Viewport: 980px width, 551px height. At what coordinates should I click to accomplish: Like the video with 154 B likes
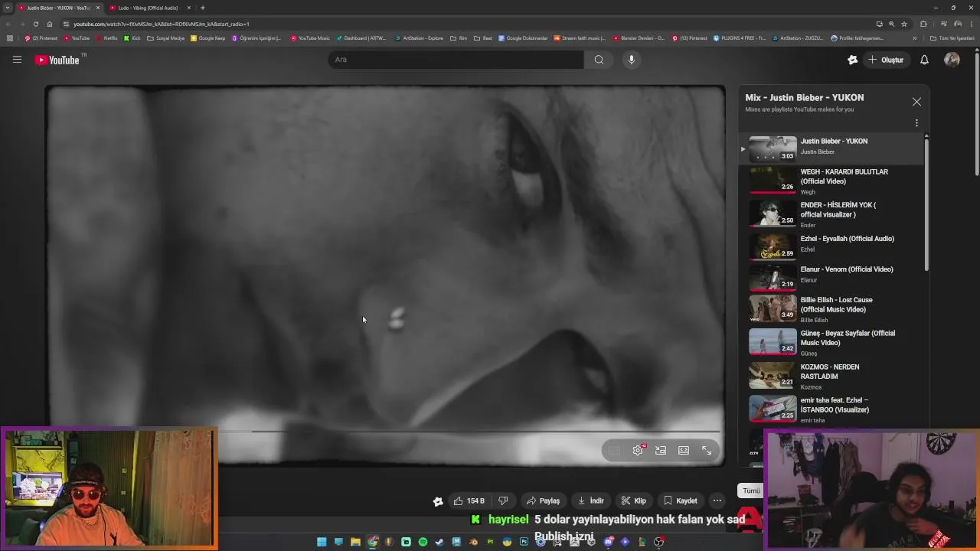point(469,500)
